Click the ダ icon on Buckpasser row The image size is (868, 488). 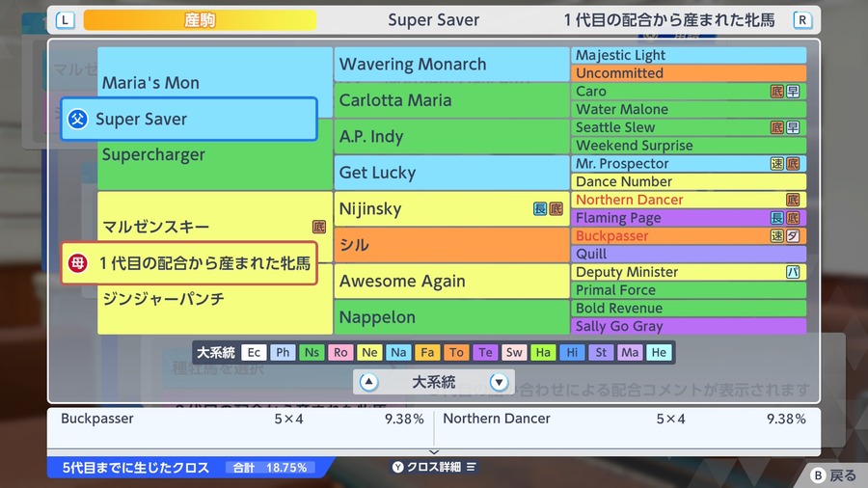[793, 235]
